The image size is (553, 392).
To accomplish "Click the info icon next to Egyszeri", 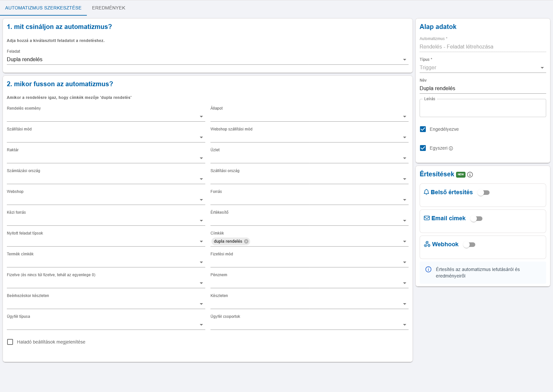I will tap(451, 148).
